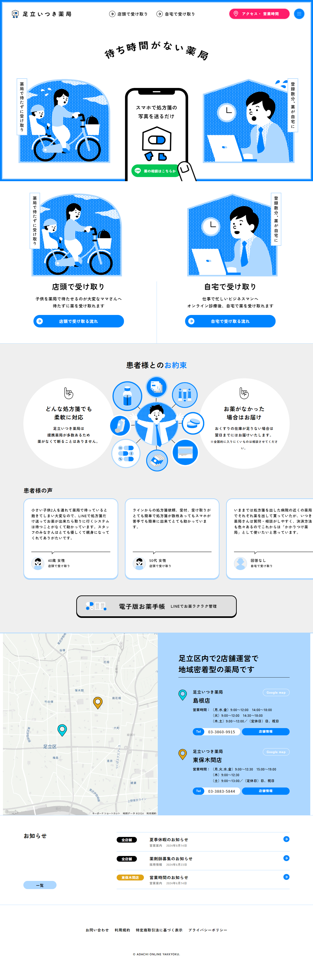Open the hamburger menu icon

[x=299, y=14]
